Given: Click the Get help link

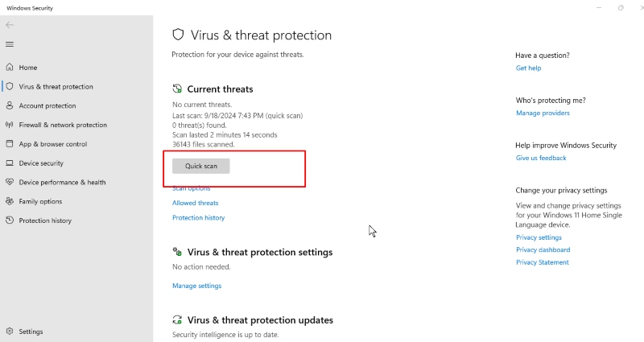Looking at the screenshot, I should [528, 68].
